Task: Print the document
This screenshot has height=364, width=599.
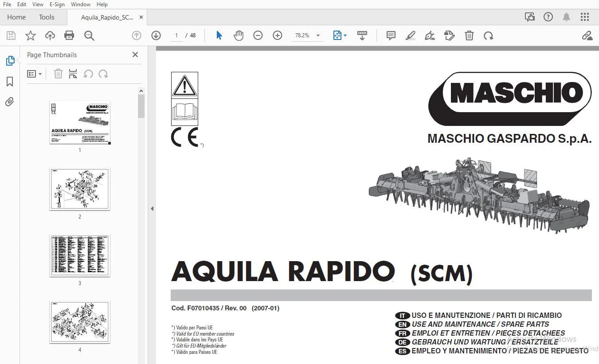Action: pos(69,35)
